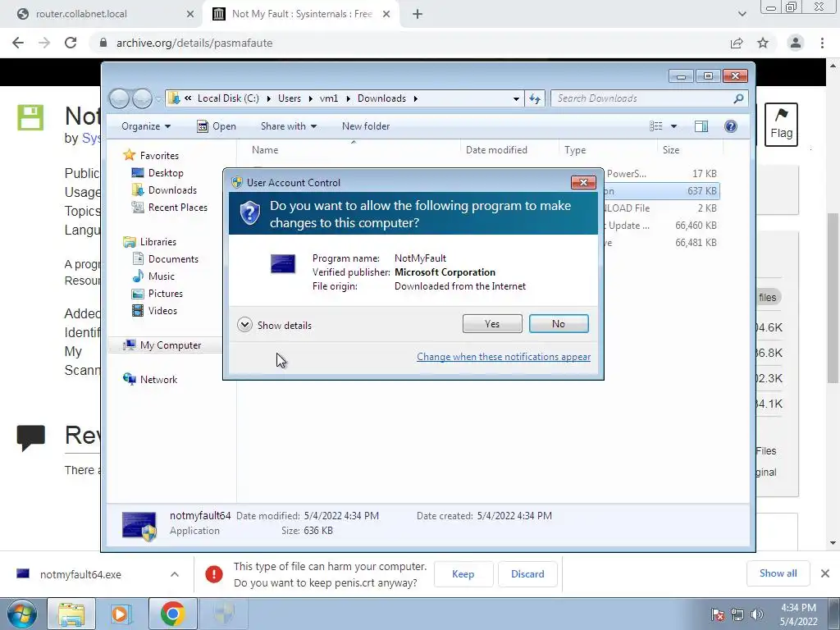Viewport: 840px width, 630px height.
Task: Open a new Chrome tab
Action: [418, 15]
